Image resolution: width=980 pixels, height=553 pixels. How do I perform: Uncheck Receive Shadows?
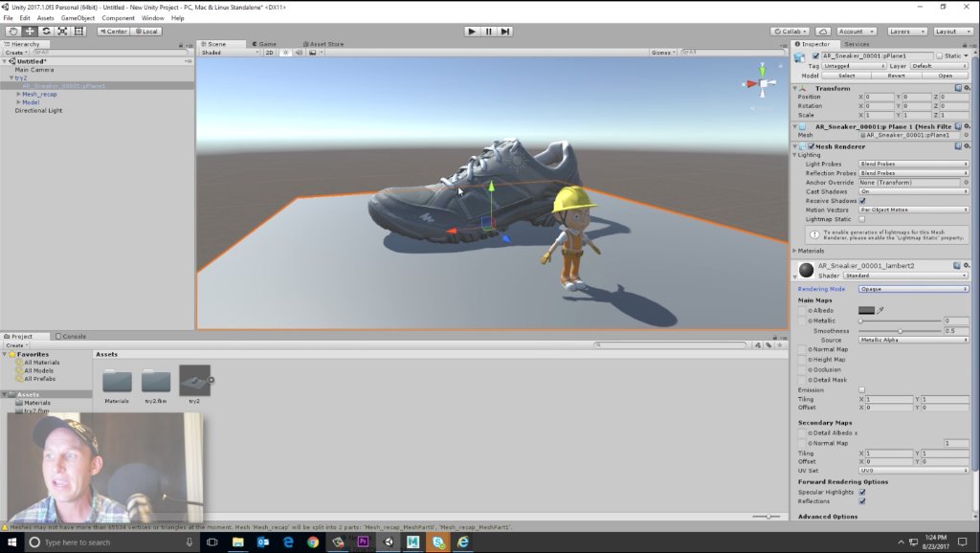(x=861, y=201)
